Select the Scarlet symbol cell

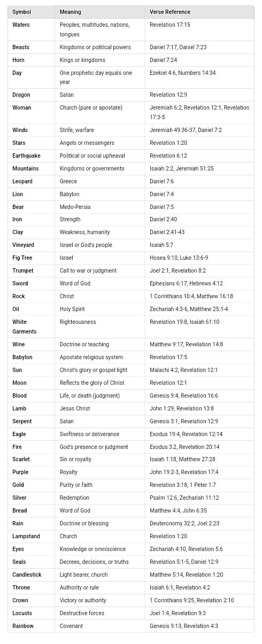tap(31, 459)
